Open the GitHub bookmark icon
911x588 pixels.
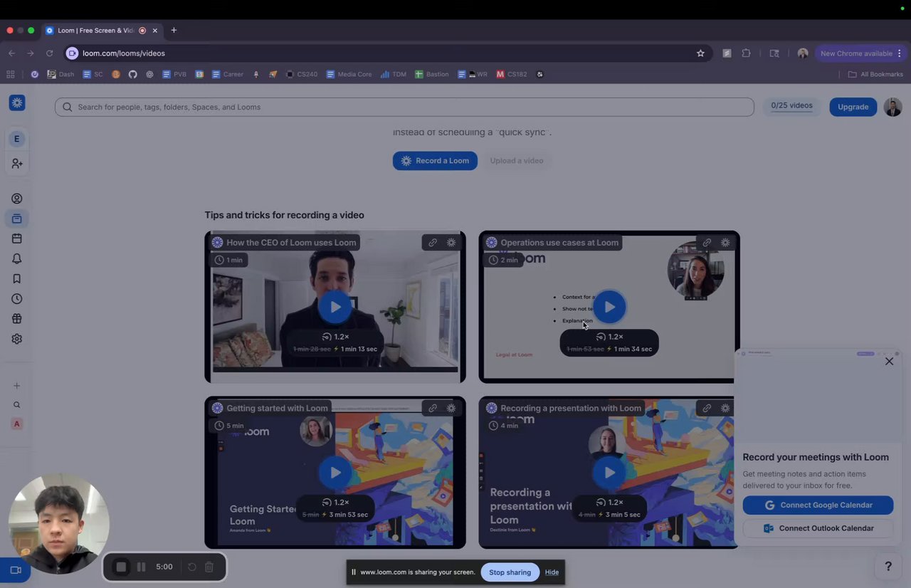pyautogui.click(x=132, y=74)
